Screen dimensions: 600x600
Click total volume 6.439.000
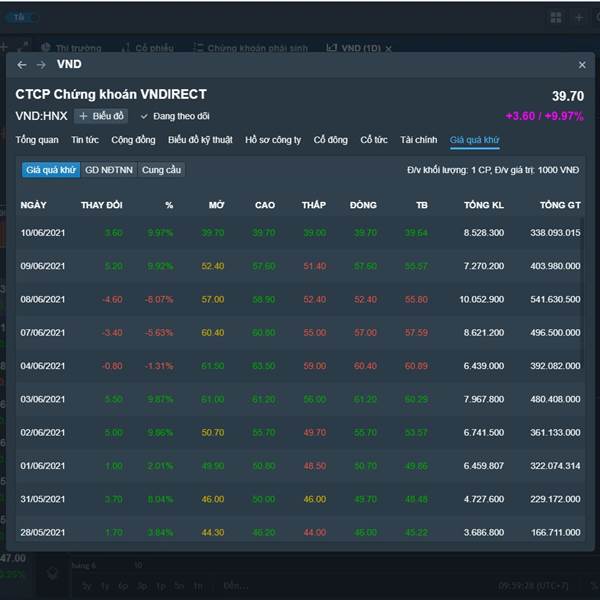[x=484, y=366]
